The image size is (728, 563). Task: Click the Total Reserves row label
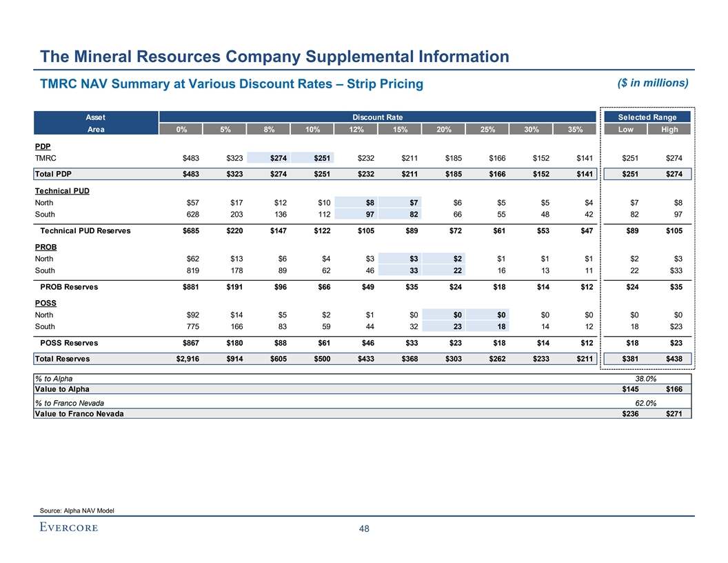[62, 359]
